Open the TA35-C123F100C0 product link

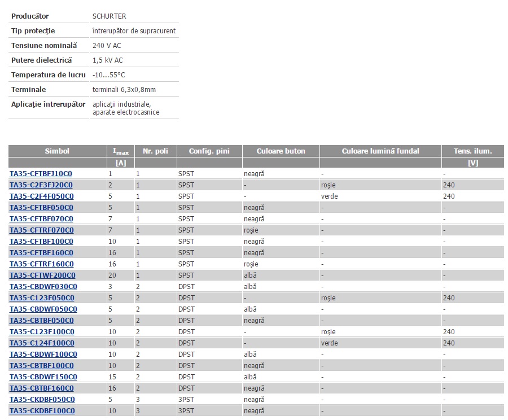click(x=42, y=332)
